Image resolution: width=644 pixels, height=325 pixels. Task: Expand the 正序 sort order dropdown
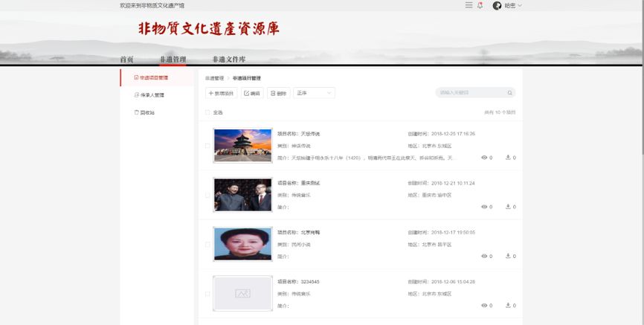pos(314,93)
